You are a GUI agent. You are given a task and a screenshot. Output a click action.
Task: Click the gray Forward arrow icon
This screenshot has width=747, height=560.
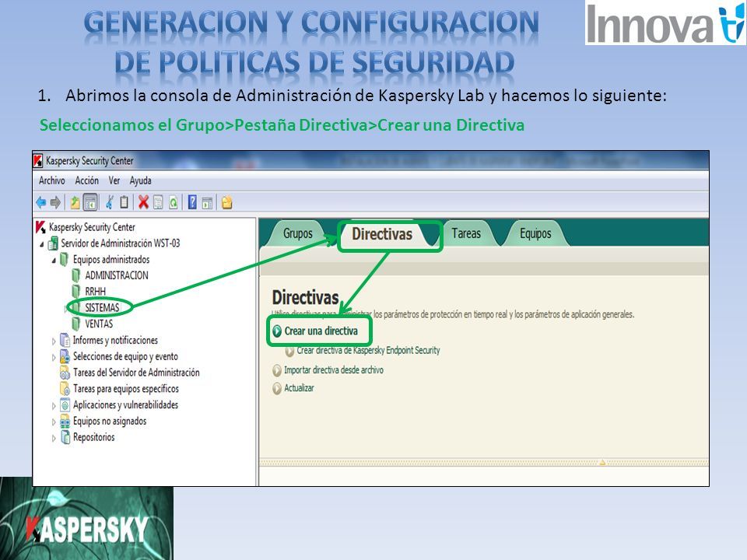pyautogui.click(x=56, y=202)
